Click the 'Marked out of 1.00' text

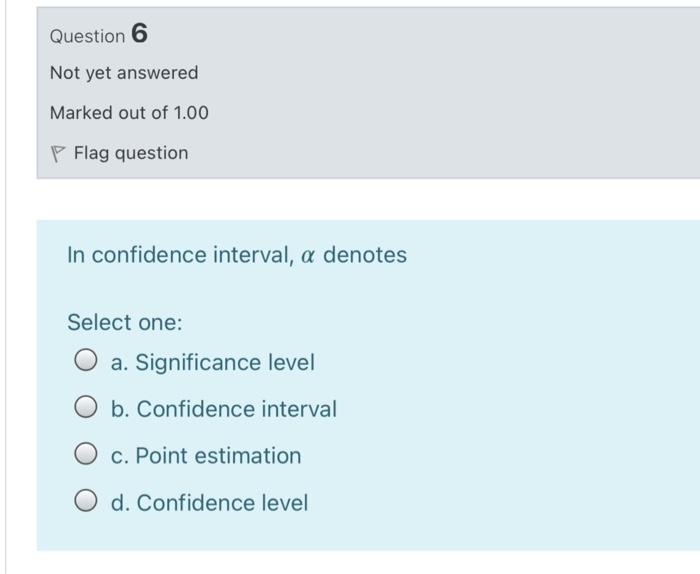point(129,112)
